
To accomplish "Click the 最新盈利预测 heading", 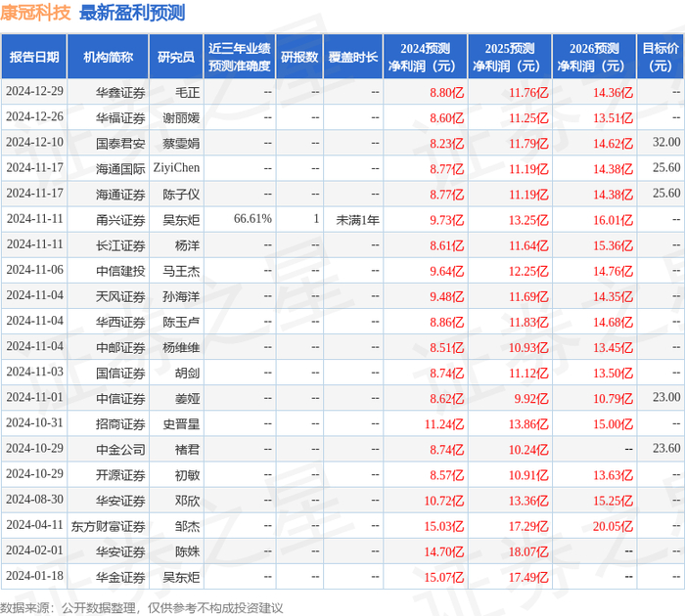I will click(x=132, y=13).
